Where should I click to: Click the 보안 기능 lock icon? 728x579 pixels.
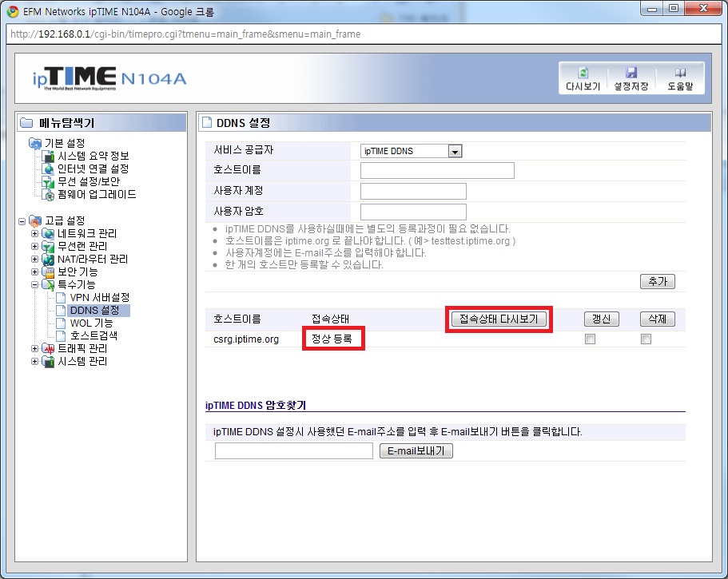pos(48,272)
